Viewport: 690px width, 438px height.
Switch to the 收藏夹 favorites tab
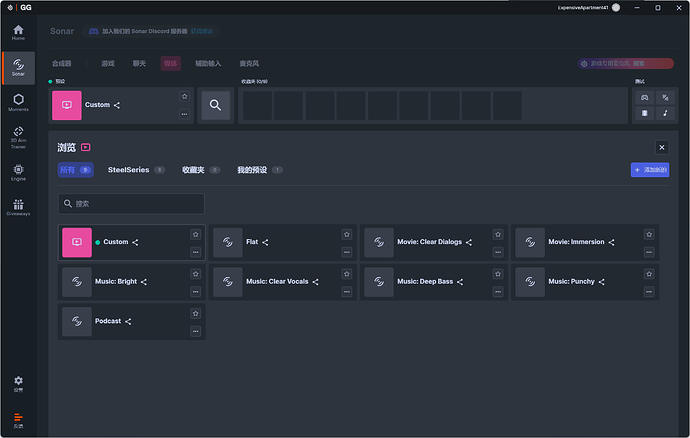(193, 170)
